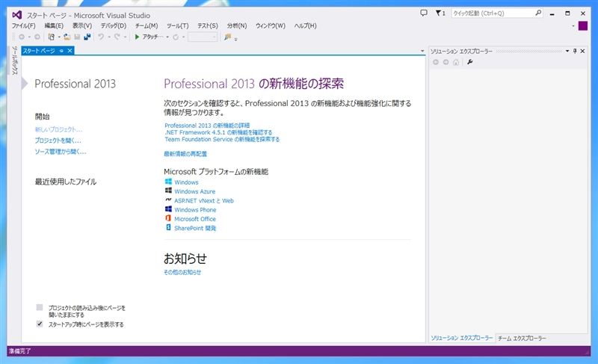Screen dimensions: 598x364
Task: Click the Open File toolbar icon
Action: click(67, 37)
